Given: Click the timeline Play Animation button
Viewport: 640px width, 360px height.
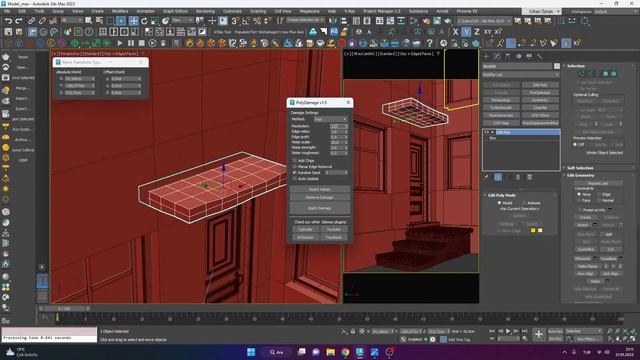Looking at the screenshot, I should (508, 331).
